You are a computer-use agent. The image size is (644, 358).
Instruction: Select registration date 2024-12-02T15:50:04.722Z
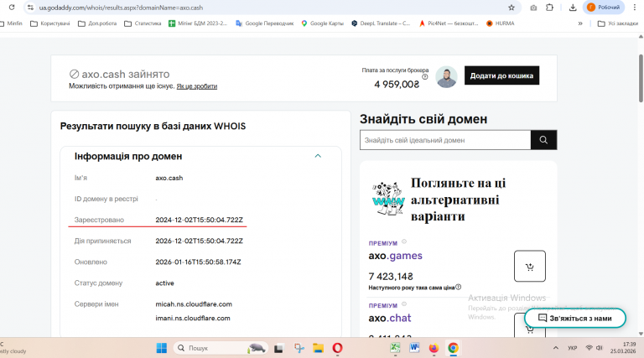tap(200, 220)
